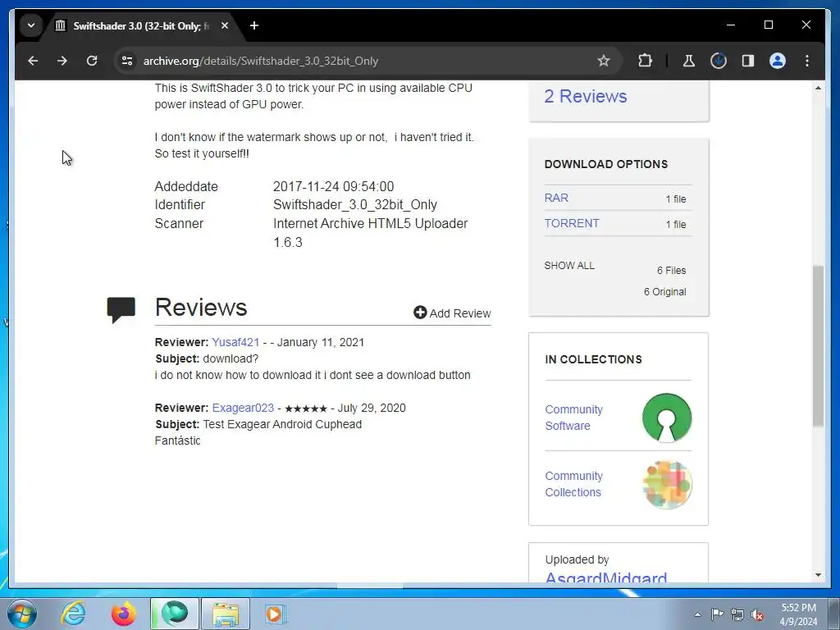Screen dimensions: 840x630
Task: Open a new browser tab
Action: coord(254,25)
